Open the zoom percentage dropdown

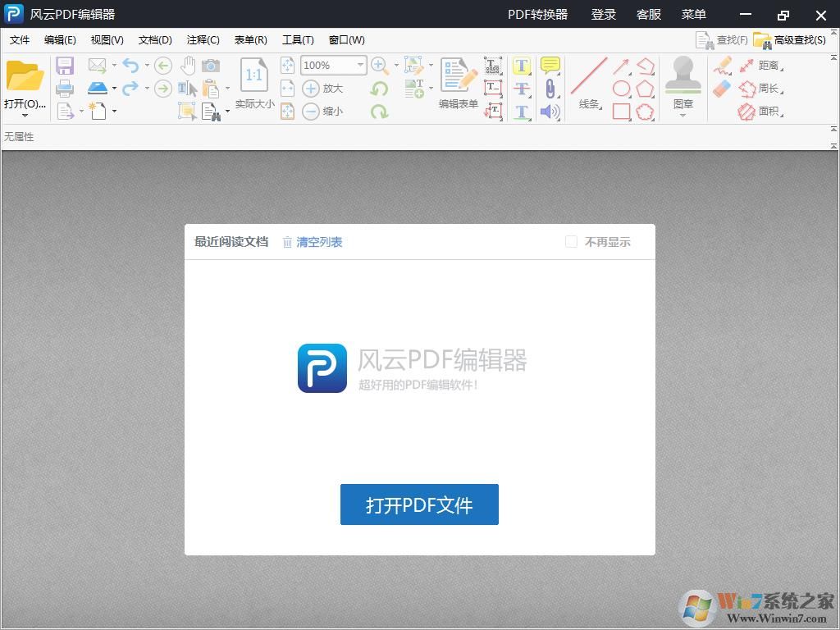(358, 65)
